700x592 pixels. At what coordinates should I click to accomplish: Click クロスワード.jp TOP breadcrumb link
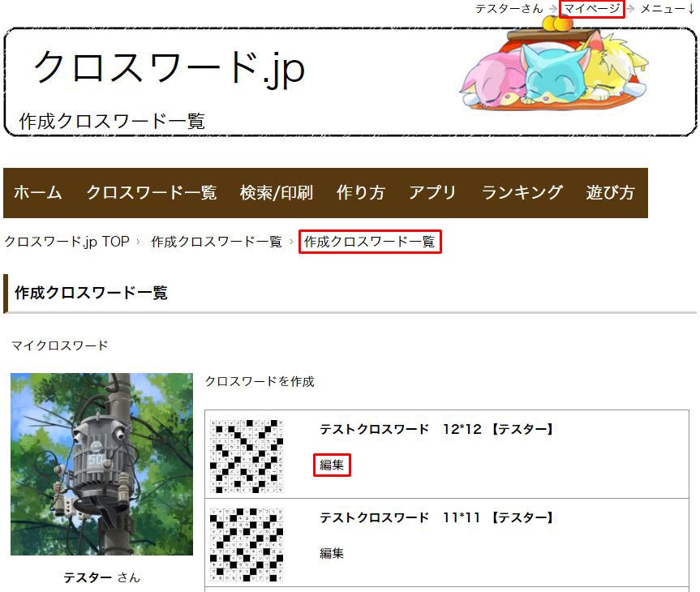[67, 242]
